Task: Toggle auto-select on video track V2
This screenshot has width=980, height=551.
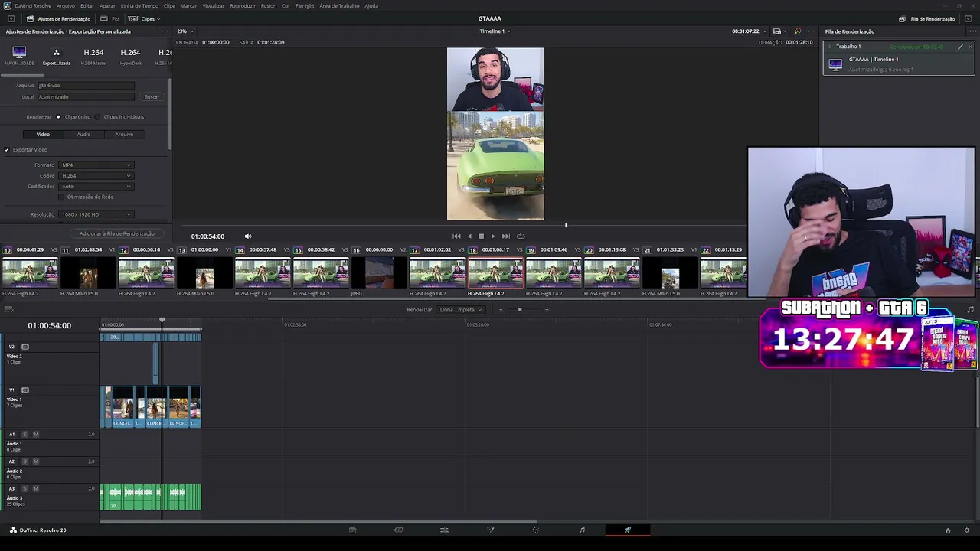Action: [25, 347]
